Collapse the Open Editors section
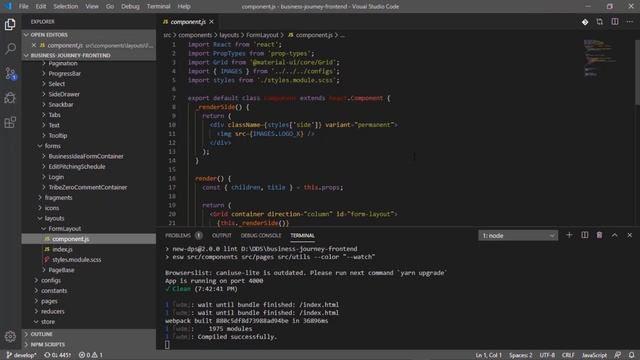This screenshot has width=640, height=360. 89,35
